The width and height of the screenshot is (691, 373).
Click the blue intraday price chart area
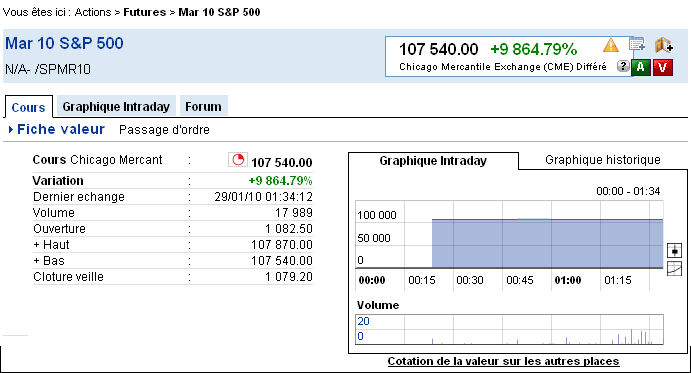click(x=547, y=243)
